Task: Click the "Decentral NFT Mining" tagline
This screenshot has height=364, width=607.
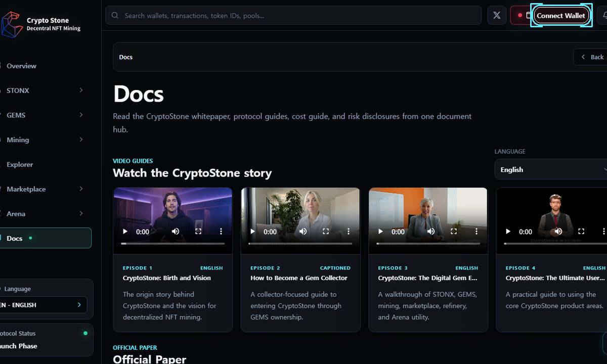Action: pyautogui.click(x=54, y=28)
